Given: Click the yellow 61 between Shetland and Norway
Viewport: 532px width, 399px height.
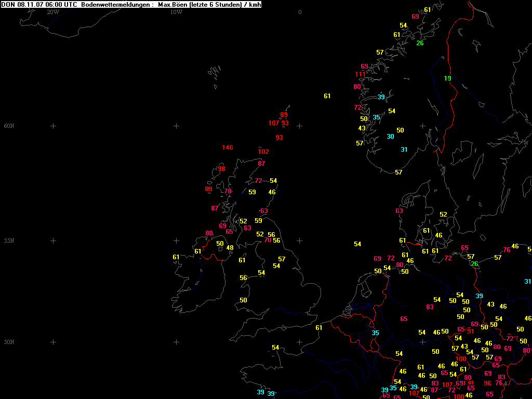Looking at the screenshot, I should (x=327, y=96).
